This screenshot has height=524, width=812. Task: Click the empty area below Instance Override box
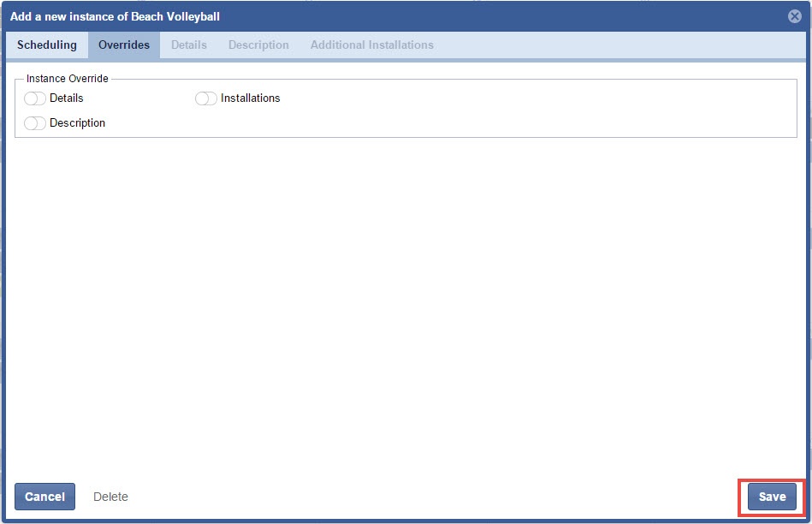[406, 300]
